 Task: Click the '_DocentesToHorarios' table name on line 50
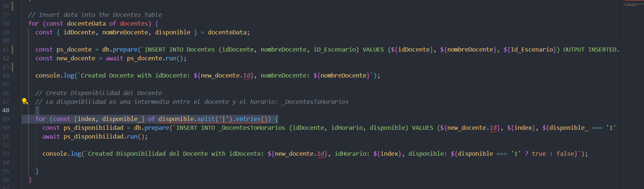pos(252,128)
